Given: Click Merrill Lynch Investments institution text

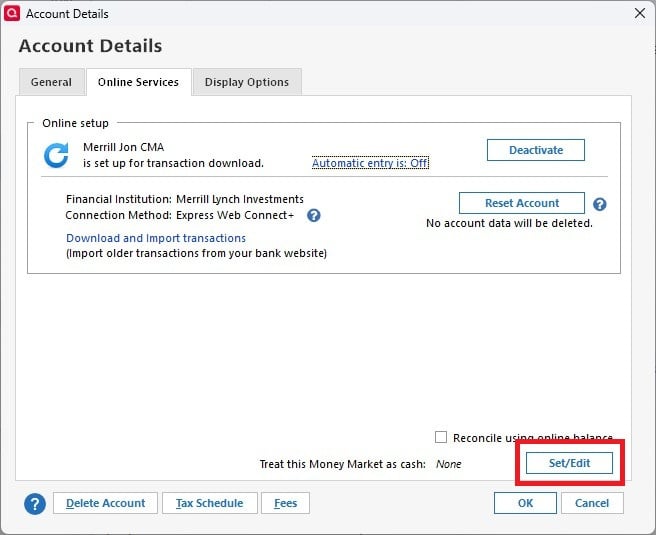Looking at the screenshot, I should coord(240,199).
